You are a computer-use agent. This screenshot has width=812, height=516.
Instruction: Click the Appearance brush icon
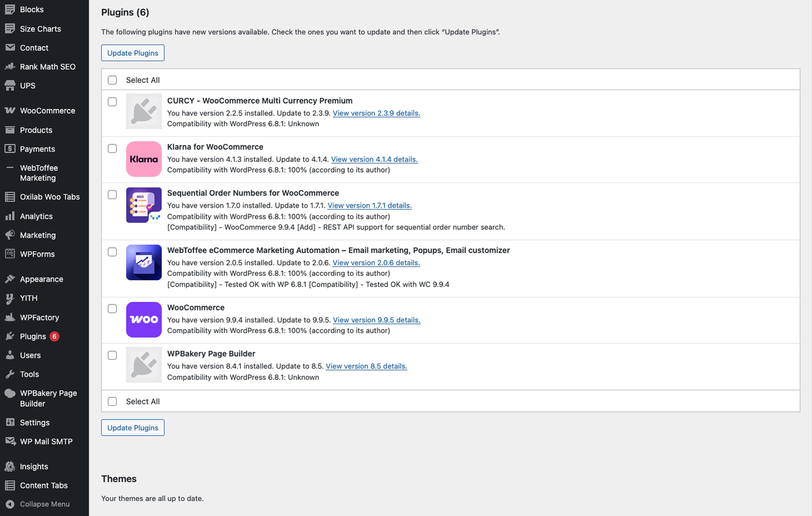coord(10,279)
